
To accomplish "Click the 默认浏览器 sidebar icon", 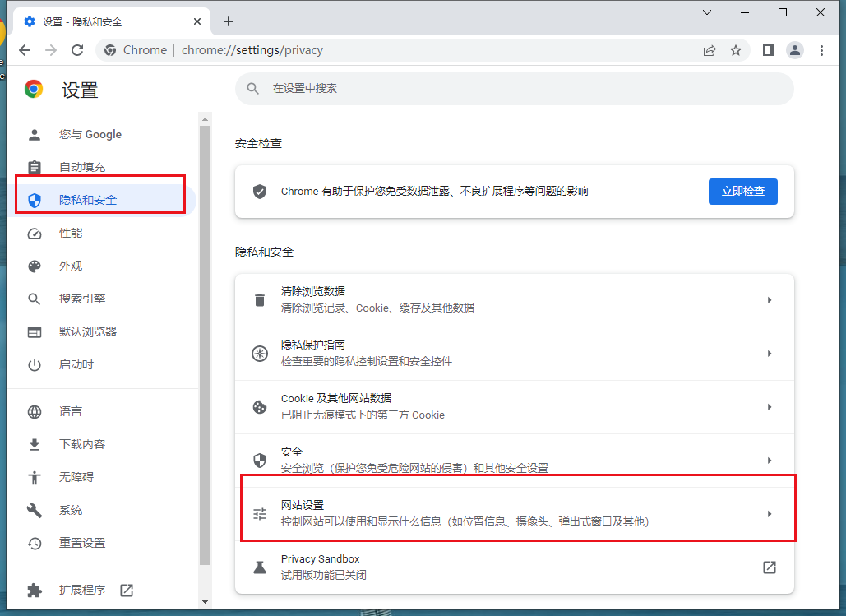I will pos(35,332).
